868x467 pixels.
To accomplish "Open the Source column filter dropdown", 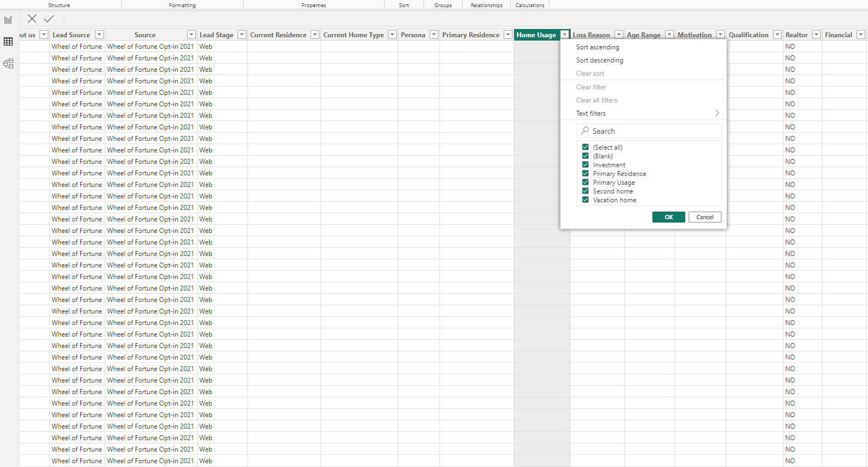I will tap(191, 35).
